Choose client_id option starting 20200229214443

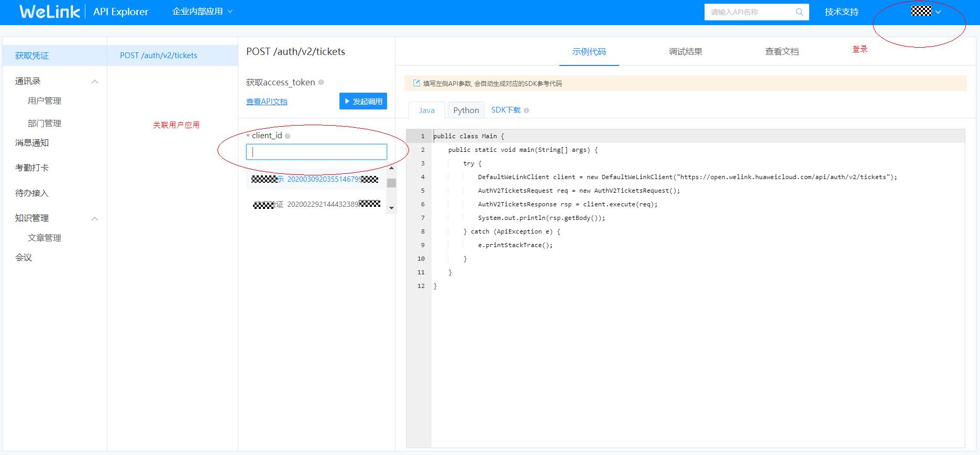316,204
